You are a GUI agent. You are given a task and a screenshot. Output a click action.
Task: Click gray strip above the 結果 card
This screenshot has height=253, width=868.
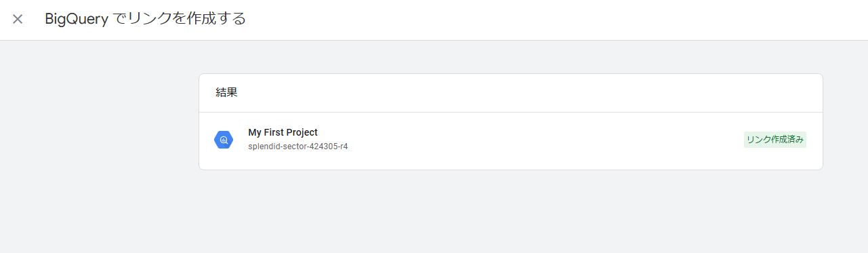[511, 57]
